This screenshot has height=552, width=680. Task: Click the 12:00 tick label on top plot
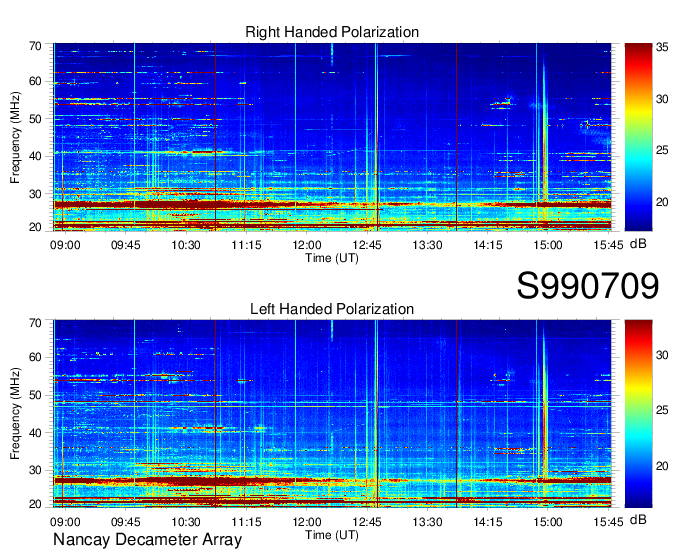[x=307, y=245]
